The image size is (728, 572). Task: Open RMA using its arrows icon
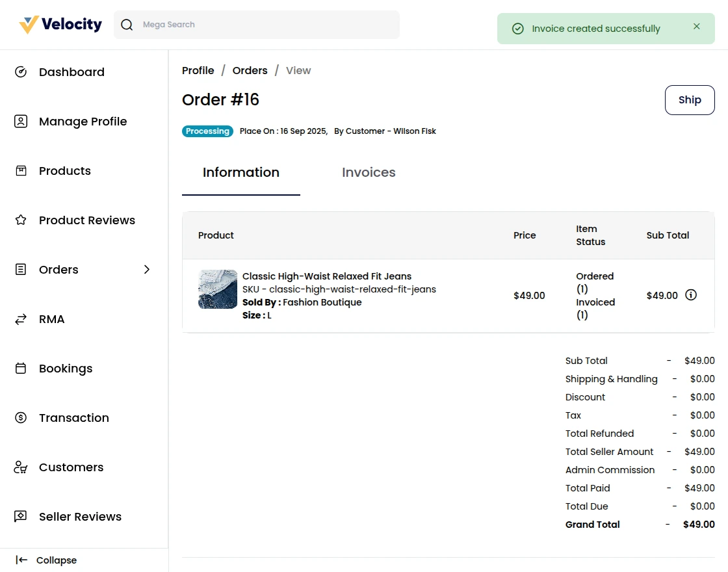click(x=21, y=318)
